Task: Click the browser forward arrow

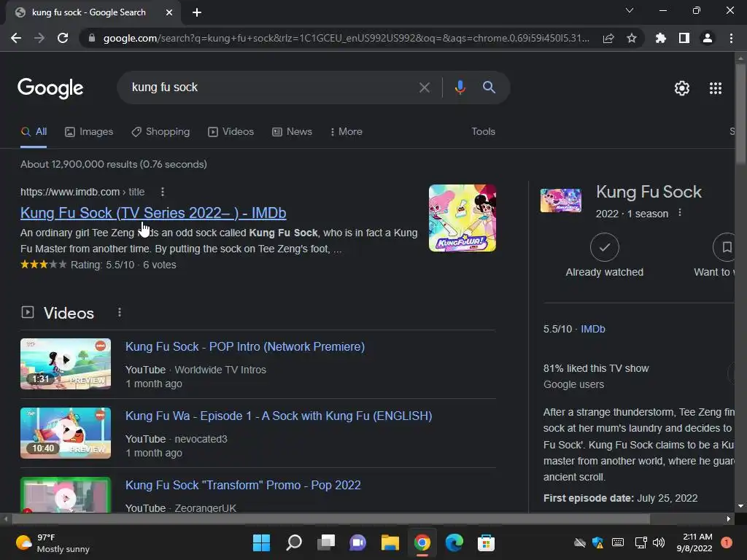Action: 39,38
